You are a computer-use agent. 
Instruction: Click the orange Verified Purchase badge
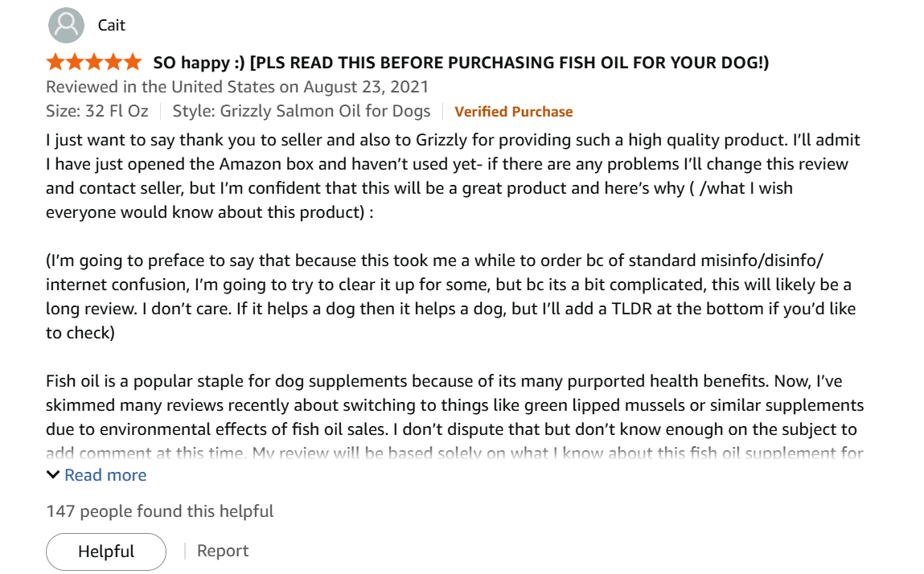[x=514, y=111]
